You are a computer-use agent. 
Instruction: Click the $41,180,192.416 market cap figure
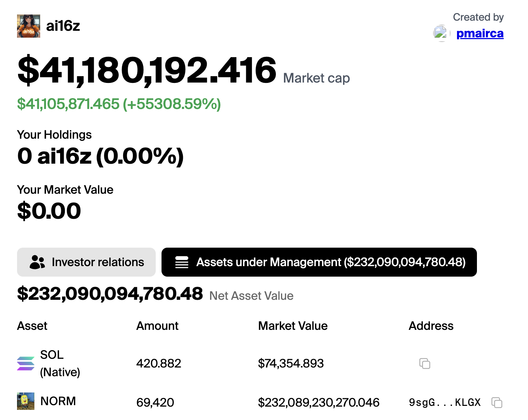[147, 70]
